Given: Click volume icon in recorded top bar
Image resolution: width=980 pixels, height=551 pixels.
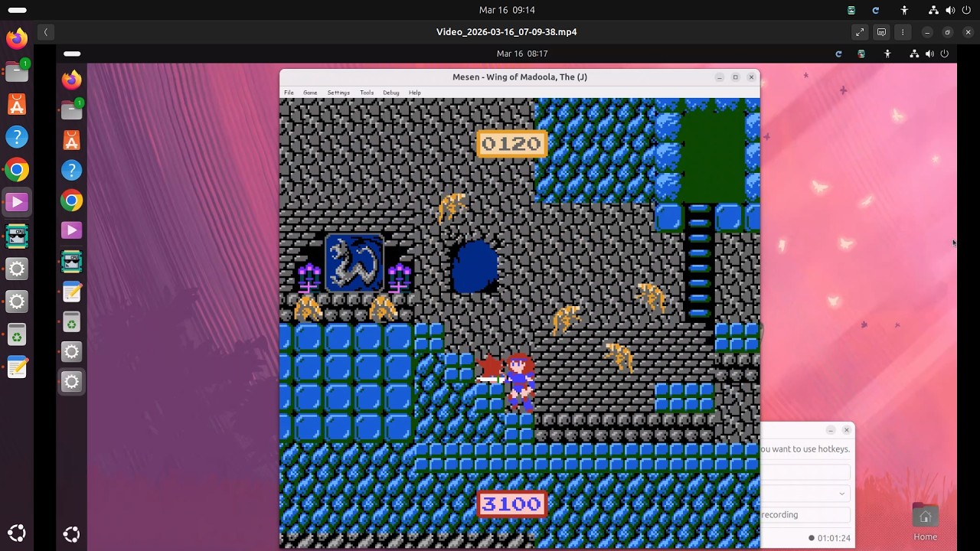Looking at the screenshot, I should click(x=929, y=54).
